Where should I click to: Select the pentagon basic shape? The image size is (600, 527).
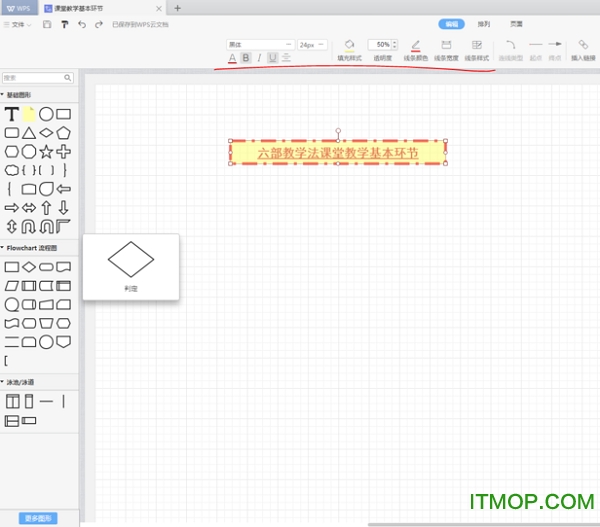(x=64, y=133)
